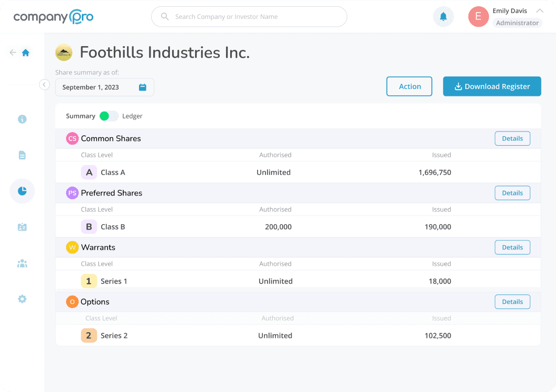The width and height of the screenshot is (556, 392).
Task: Open the settings gear in sidebar
Action: point(22,299)
